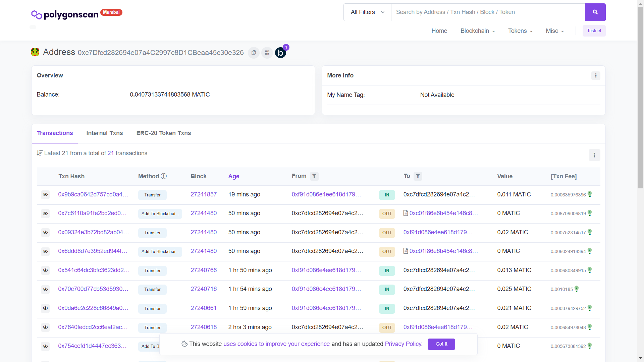The width and height of the screenshot is (644, 362).
Task: Click gas info bulb for 0.0010185 fee
Action: 577,289
